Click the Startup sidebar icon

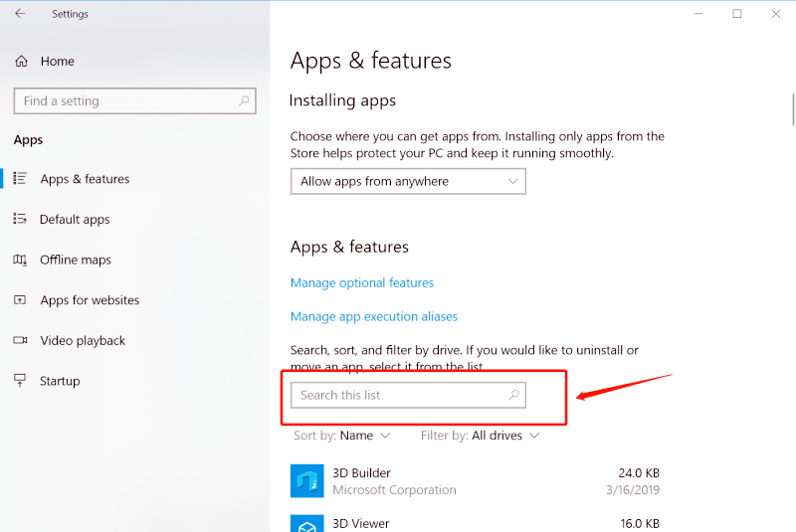pyautogui.click(x=20, y=381)
